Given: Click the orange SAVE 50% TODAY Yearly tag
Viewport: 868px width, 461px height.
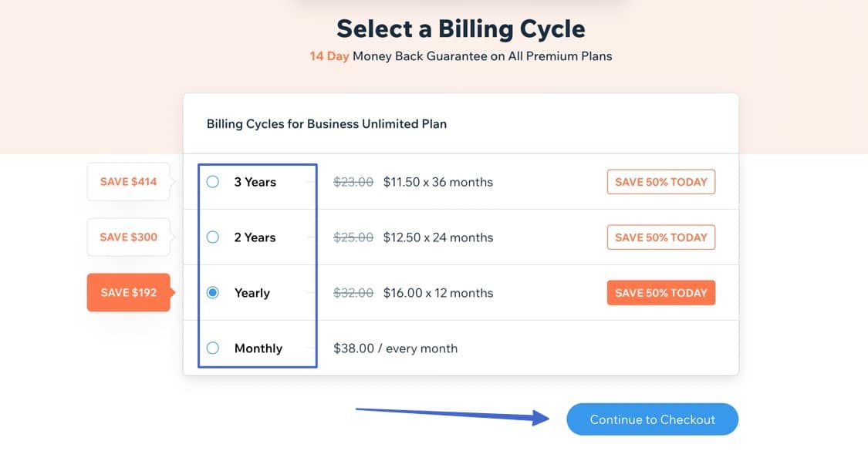Looking at the screenshot, I should click(x=661, y=293).
